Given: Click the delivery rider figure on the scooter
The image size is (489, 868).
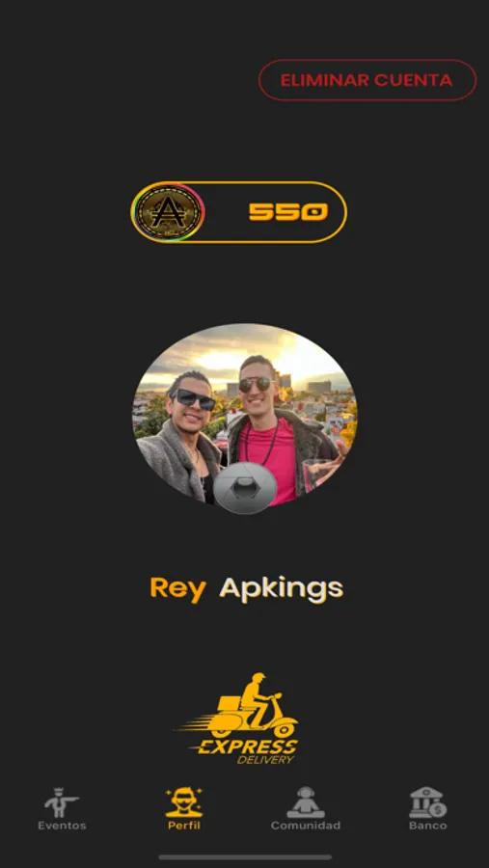Looking at the screenshot, I should click(254, 698).
